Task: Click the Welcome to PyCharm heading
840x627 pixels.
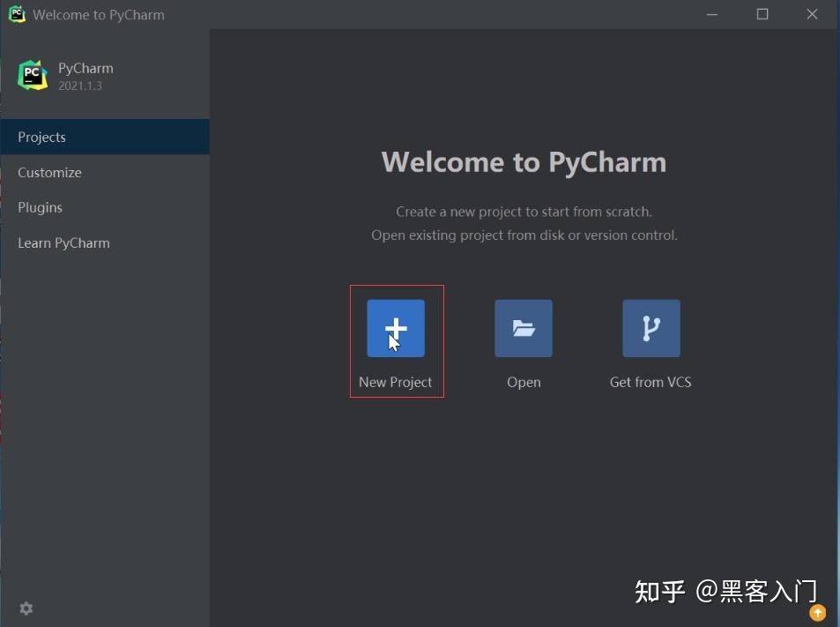Action: point(523,161)
